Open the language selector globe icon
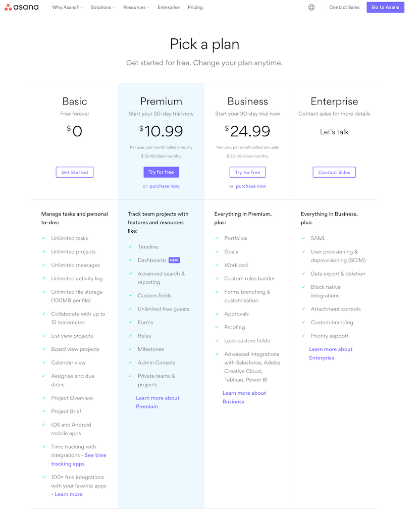This screenshot has width=420, height=516. (x=311, y=7)
